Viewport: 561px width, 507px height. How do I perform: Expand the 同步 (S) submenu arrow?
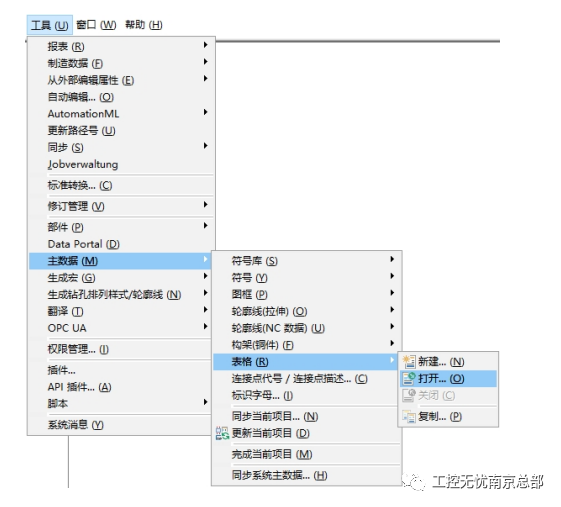pos(205,146)
